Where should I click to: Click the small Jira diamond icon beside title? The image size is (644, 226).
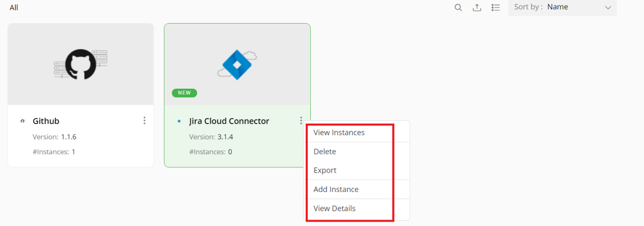[x=179, y=121]
